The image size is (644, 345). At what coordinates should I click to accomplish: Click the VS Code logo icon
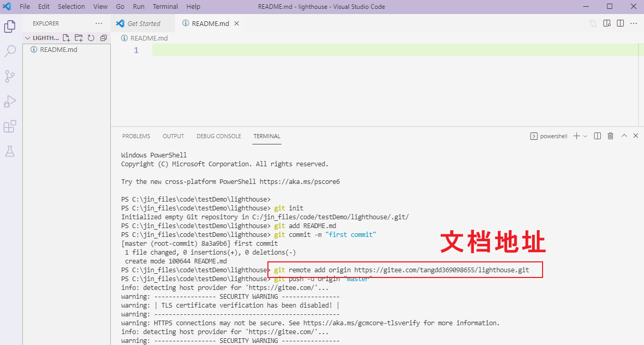7,7
